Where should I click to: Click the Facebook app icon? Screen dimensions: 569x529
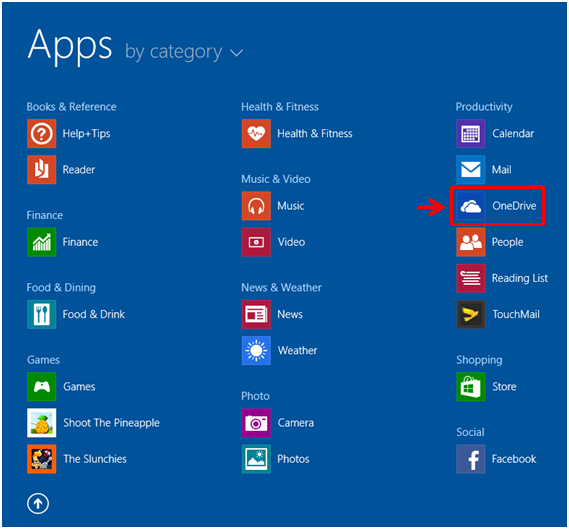coord(471,459)
